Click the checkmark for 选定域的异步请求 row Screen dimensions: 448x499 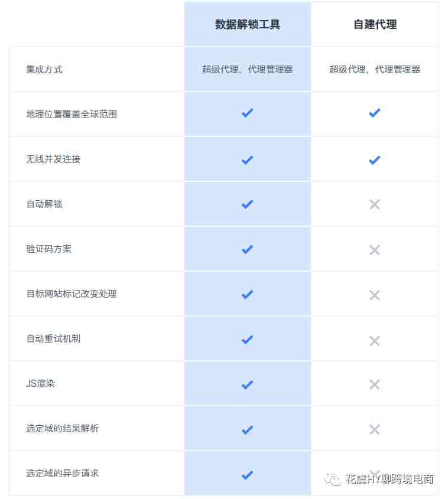pyautogui.click(x=247, y=475)
